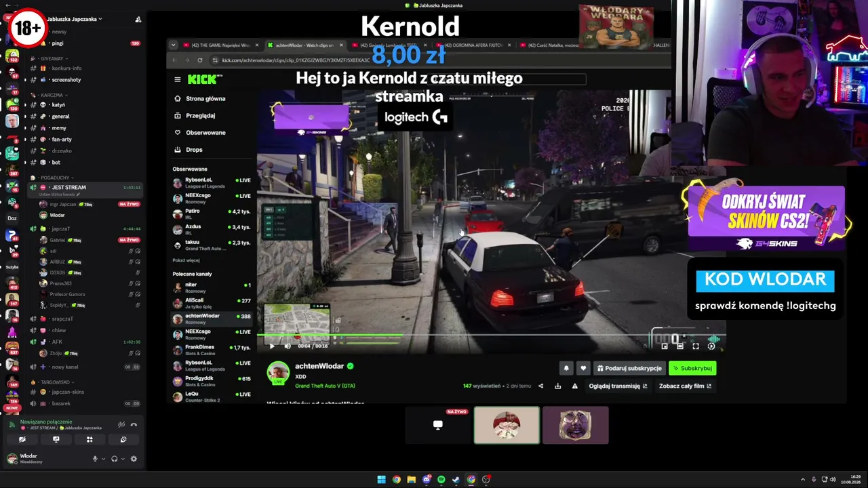Join the AFK voice channel
Screen dimensions: 868x488
coord(85,342)
